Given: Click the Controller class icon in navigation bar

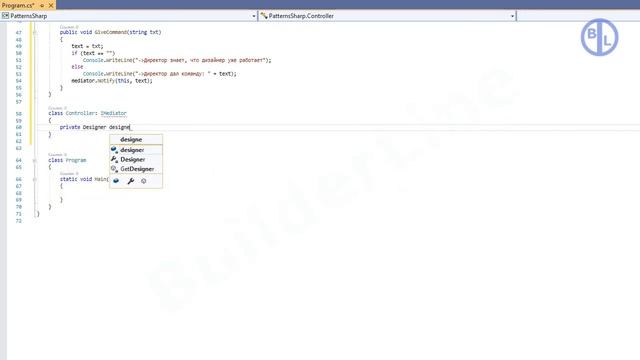Looking at the screenshot, I should [264, 16].
